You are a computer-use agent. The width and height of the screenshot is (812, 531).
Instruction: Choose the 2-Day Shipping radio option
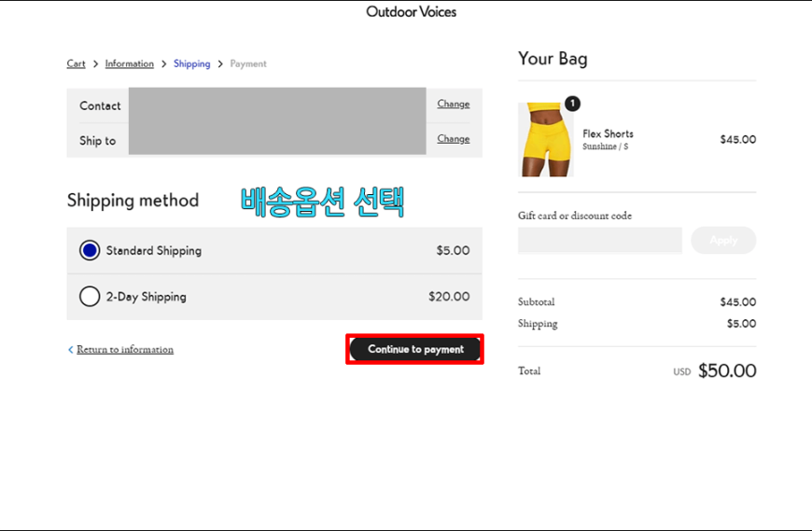[90, 297]
